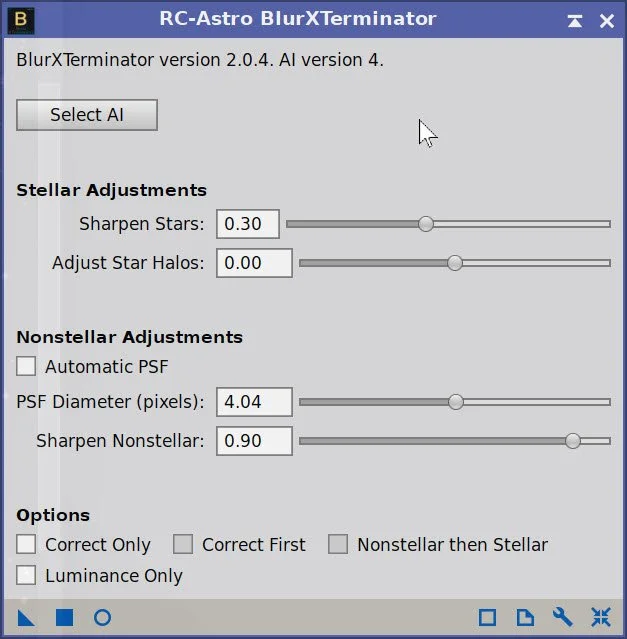Click the BlurXTerminator B logo icon
The image size is (627, 639).
tap(21, 21)
